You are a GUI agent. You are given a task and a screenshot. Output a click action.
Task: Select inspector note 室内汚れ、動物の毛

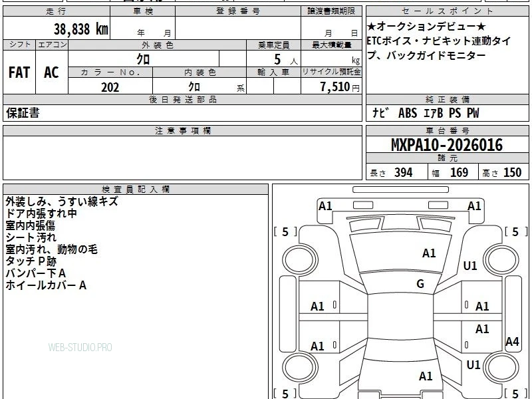coord(52,249)
